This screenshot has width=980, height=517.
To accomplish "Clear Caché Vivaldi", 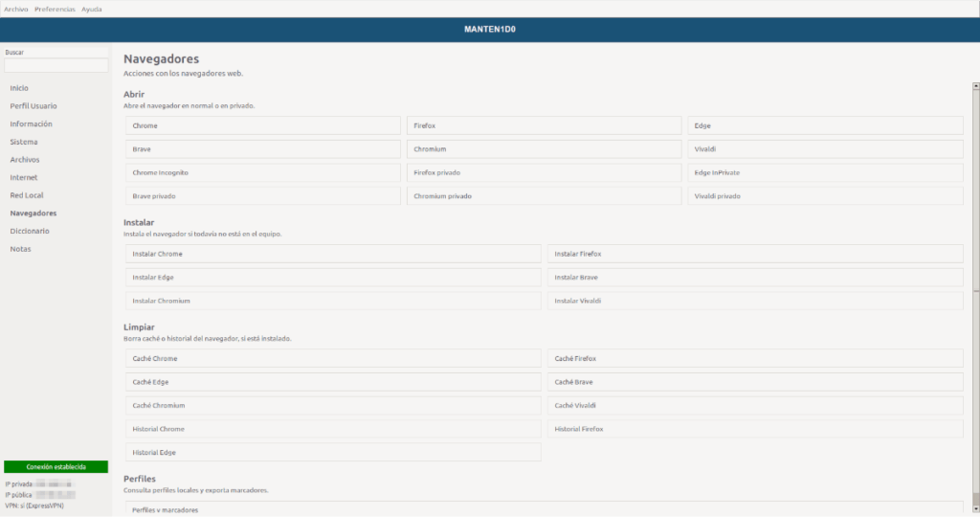I will click(x=755, y=406).
